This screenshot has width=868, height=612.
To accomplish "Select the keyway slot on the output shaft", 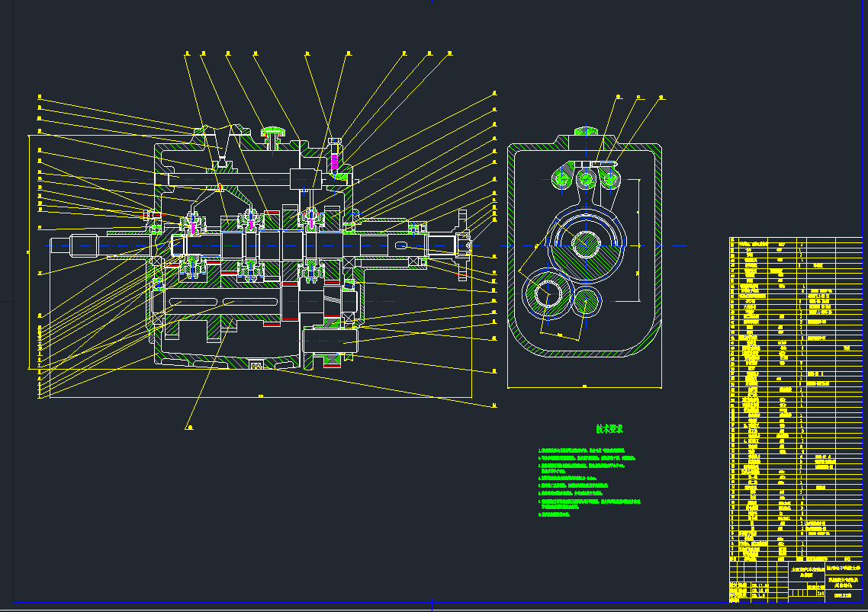I will click(401, 245).
